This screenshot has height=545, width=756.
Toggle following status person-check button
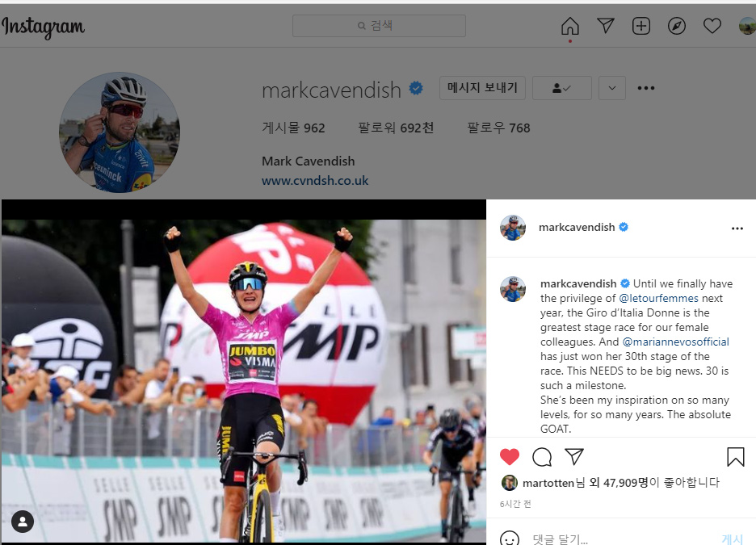(x=561, y=88)
